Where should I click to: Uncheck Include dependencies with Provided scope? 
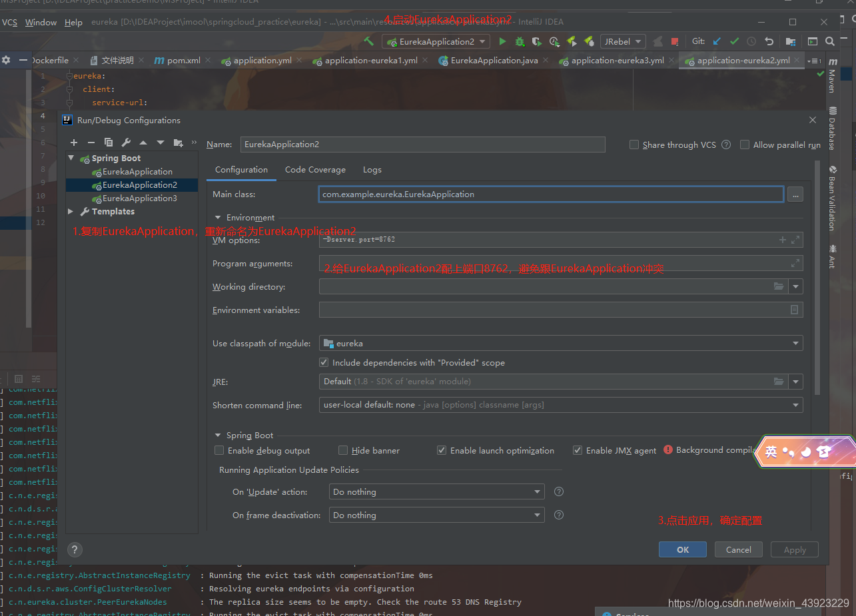(x=324, y=362)
